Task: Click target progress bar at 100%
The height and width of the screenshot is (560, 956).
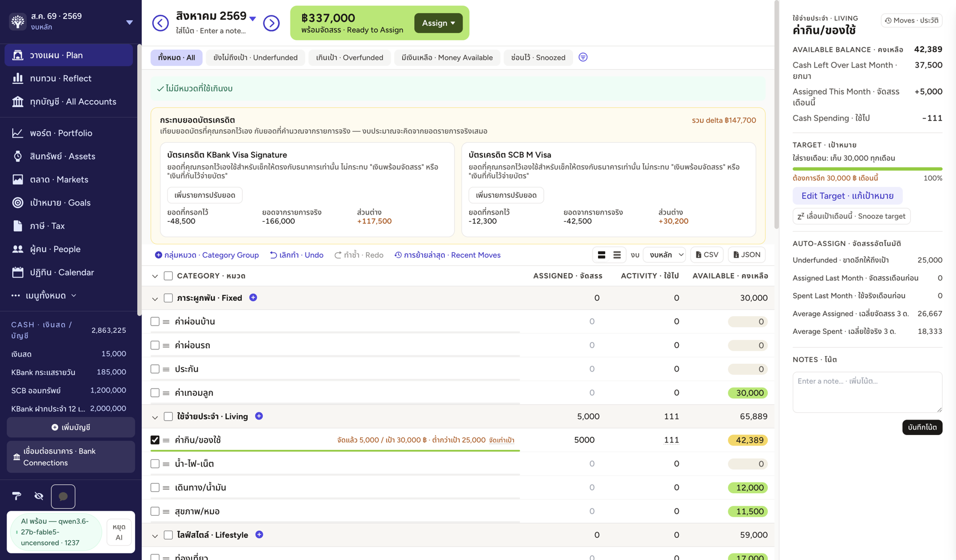Action: tap(867, 169)
